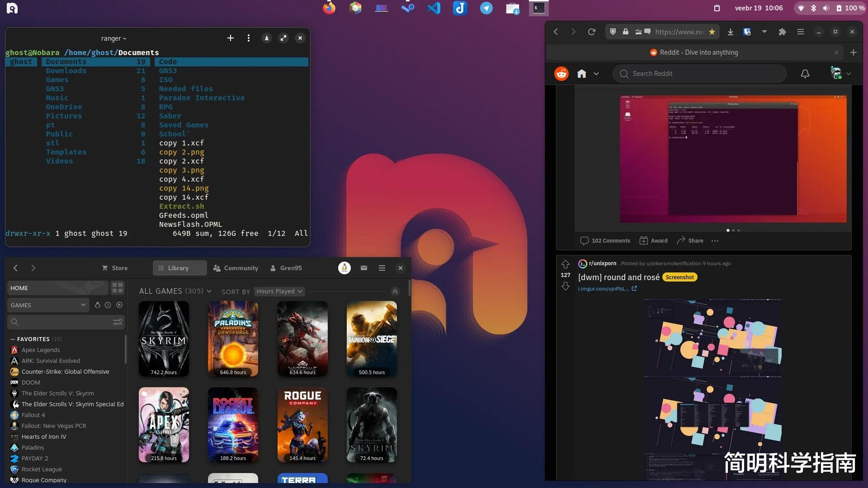Open the r/unixporn subreddit link
The height and width of the screenshot is (488, 868).
(603, 263)
